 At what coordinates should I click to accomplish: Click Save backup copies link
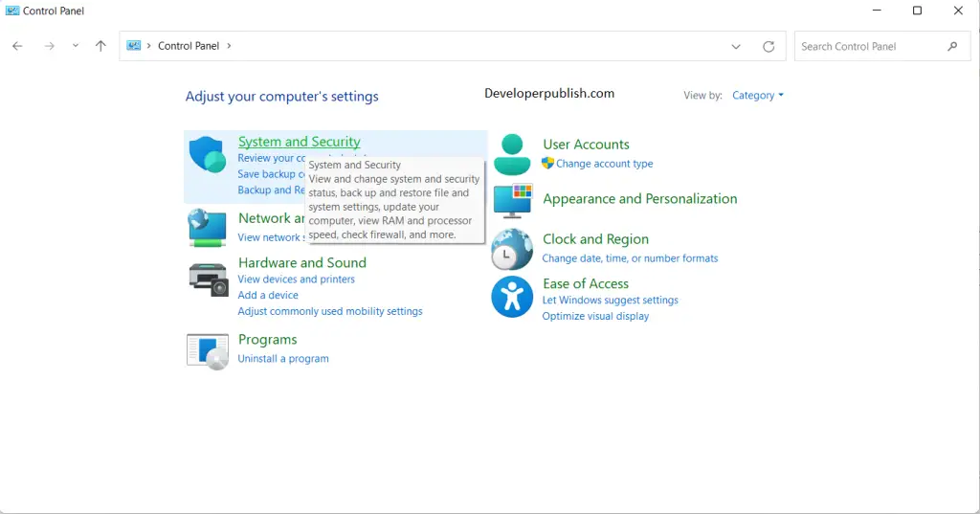(x=271, y=174)
